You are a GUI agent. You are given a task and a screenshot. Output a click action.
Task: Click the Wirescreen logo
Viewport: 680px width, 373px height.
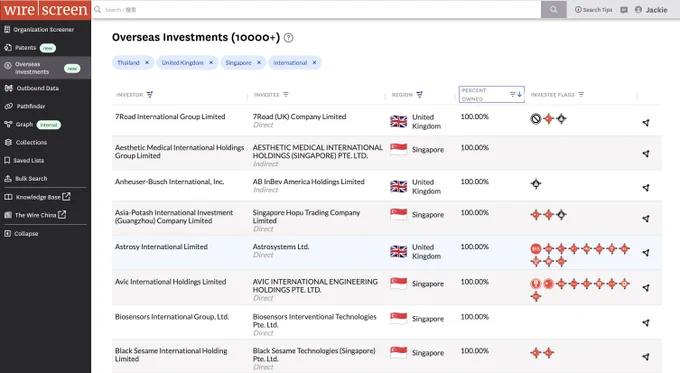coord(46,10)
